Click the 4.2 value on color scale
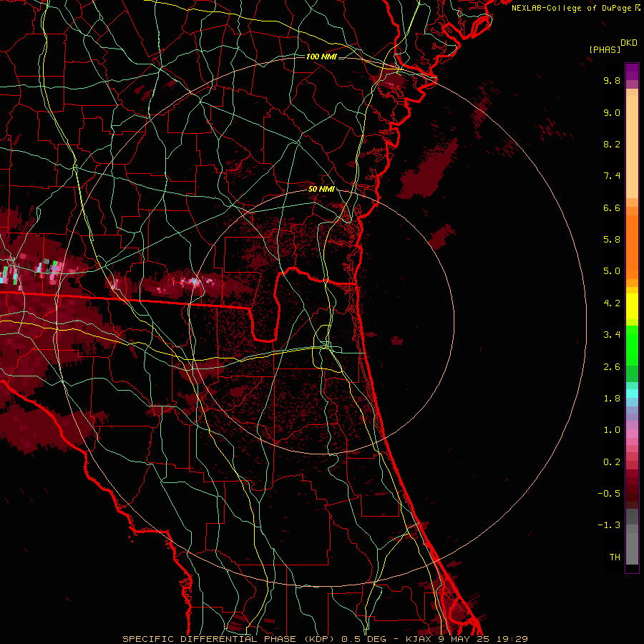 [x=612, y=303]
